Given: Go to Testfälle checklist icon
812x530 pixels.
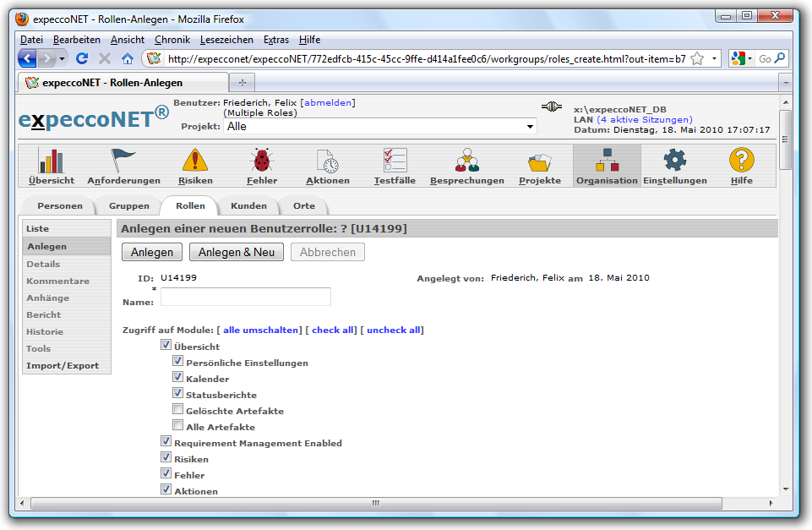Looking at the screenshot, I should 395,161.
